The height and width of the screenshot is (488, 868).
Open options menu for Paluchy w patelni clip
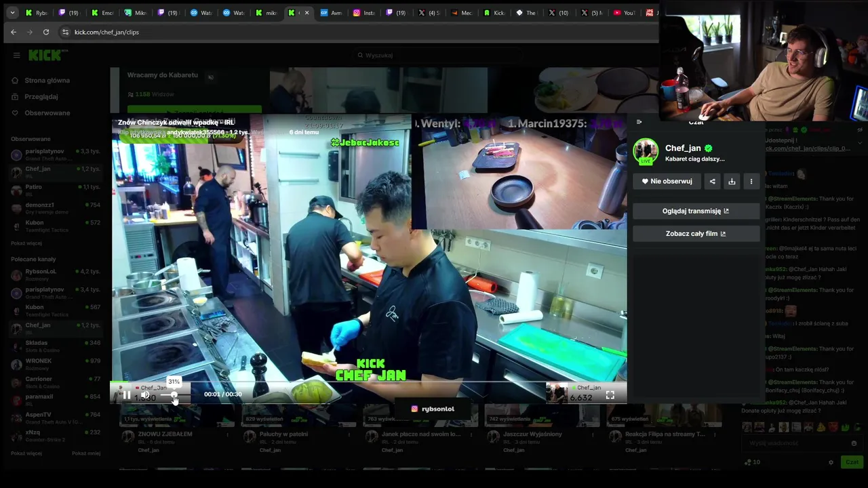click(349, 434)
